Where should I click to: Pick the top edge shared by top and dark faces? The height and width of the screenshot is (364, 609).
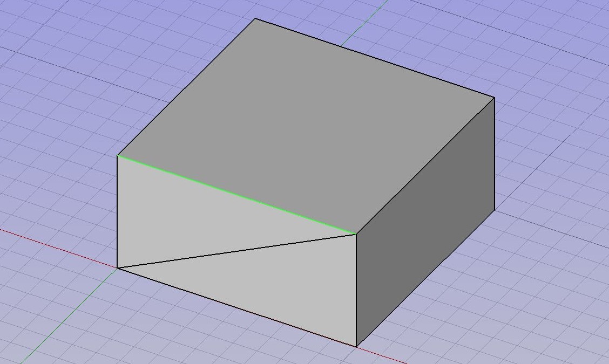[425, 166]
